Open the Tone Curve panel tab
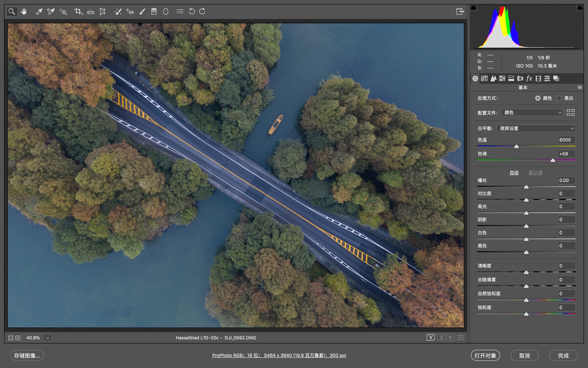This screenshot has height=368, width=588. click(x=484, y=79)
